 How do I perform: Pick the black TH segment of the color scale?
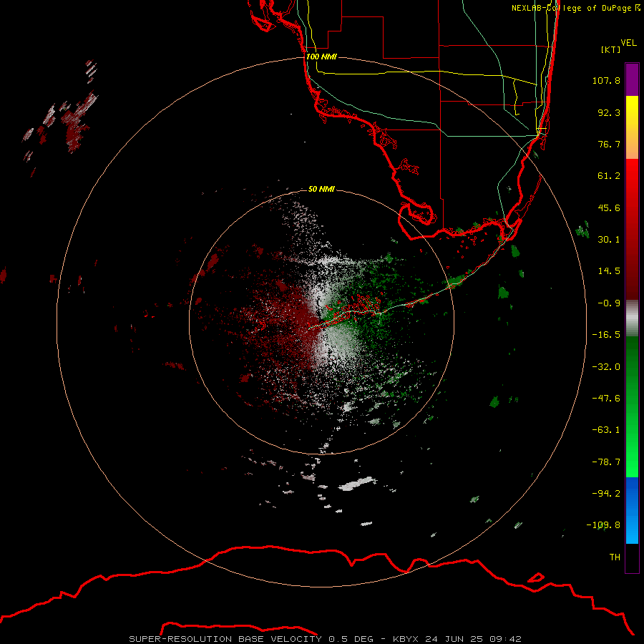click(x=632, y=558)
